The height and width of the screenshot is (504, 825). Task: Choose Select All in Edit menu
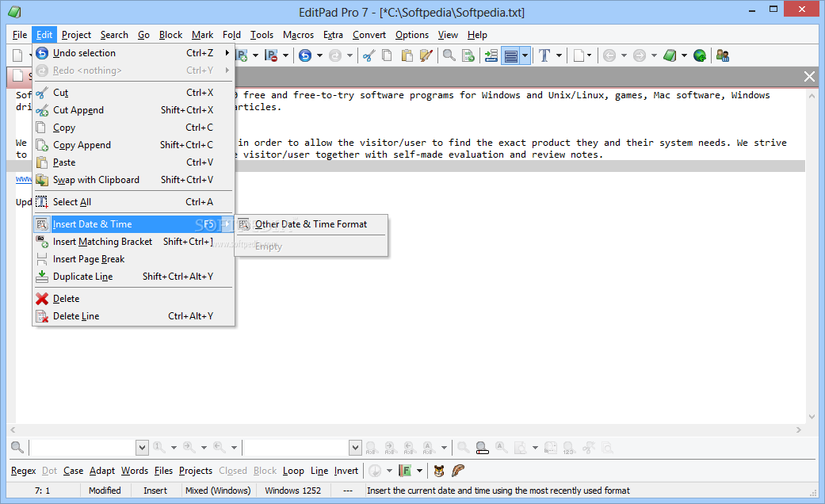[x=133, y=202]
